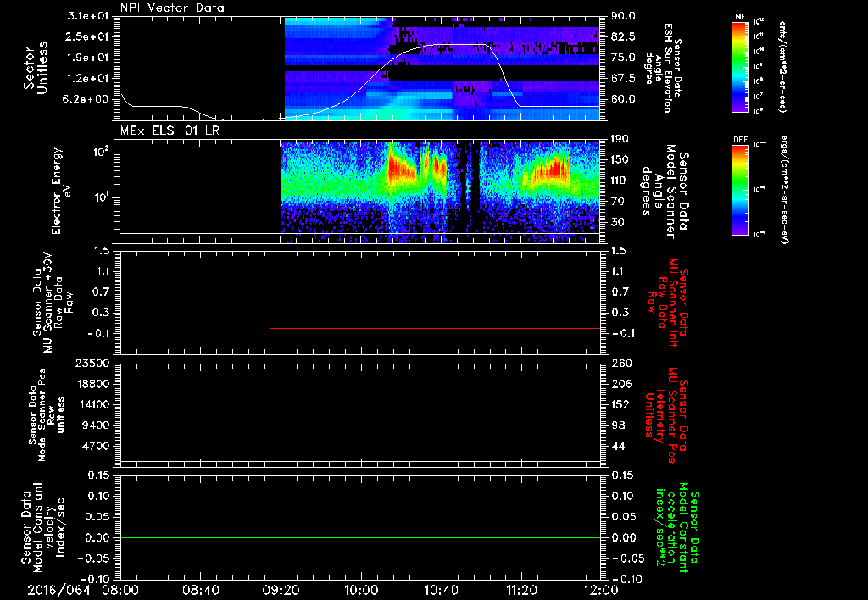The height and width of the screenshot is (600, 868).
Task: Click the 30 scanner angle tick
Action: 618,222
